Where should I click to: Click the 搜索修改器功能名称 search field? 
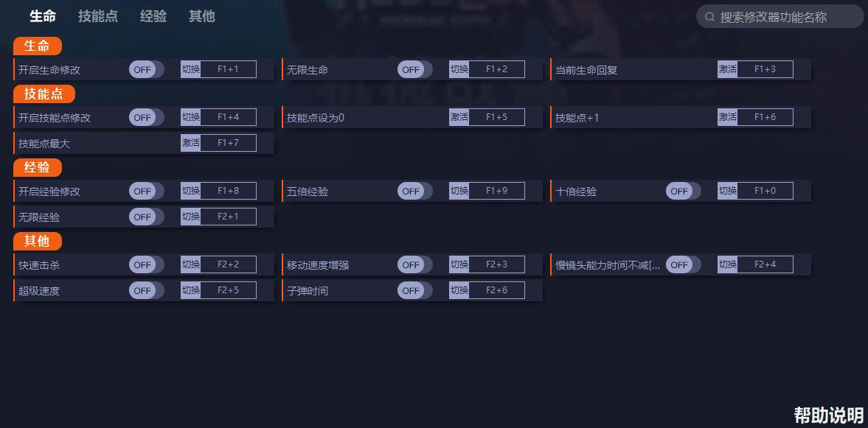[x=780, y=17]
